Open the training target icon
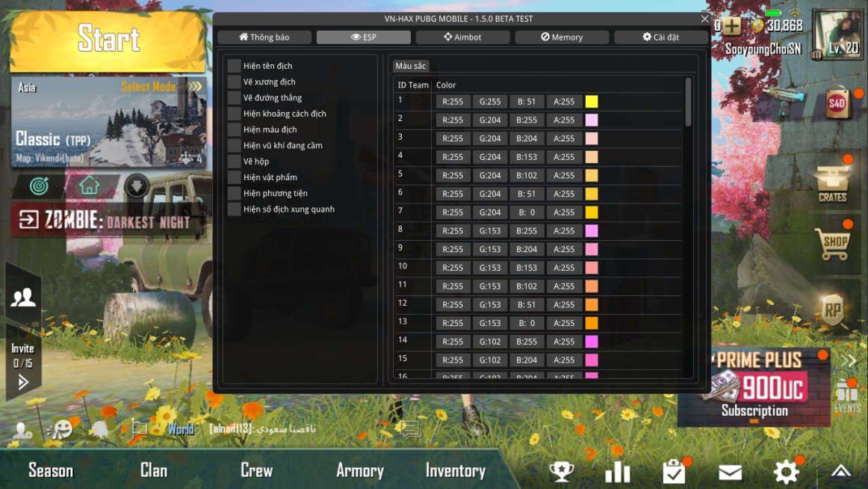Screen dimensions: 868x489 click(39, 186)
